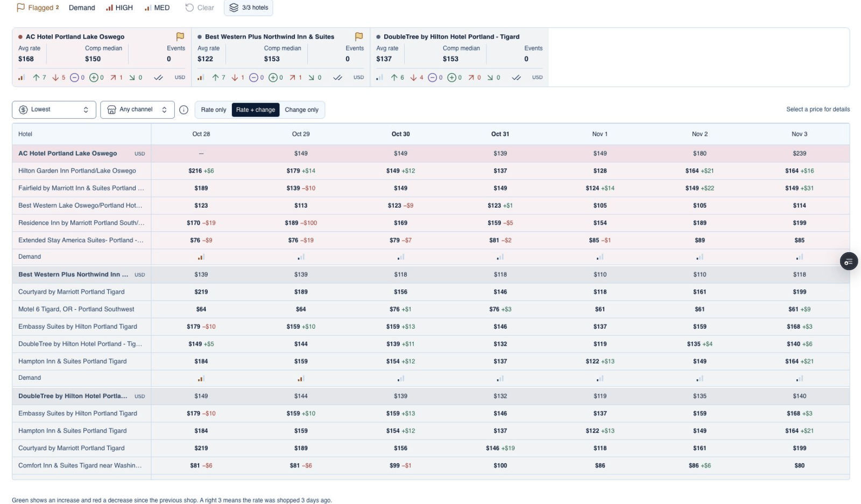Toggle the MED demand filter
This screenshot has width=861, height=504.
tap(157, 8)
